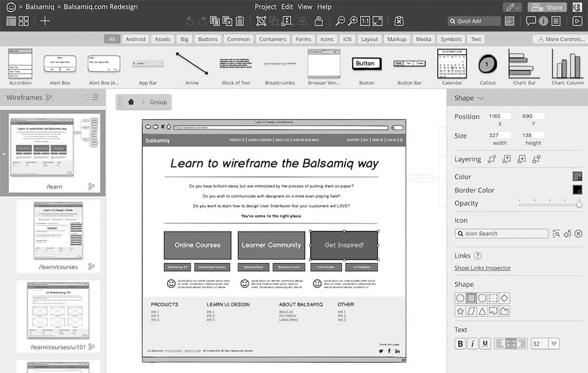Open the Project menu
This screenshot has height=373, width=588.
265,7
